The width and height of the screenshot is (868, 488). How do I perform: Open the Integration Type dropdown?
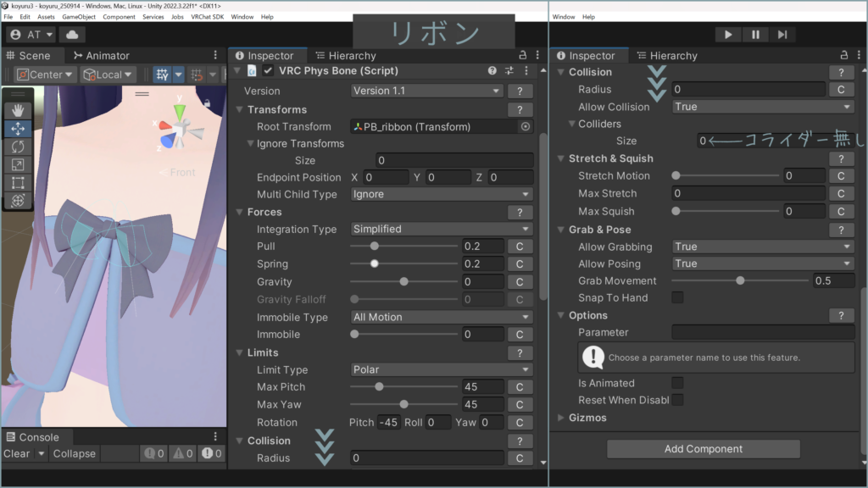tap(442, 229)
